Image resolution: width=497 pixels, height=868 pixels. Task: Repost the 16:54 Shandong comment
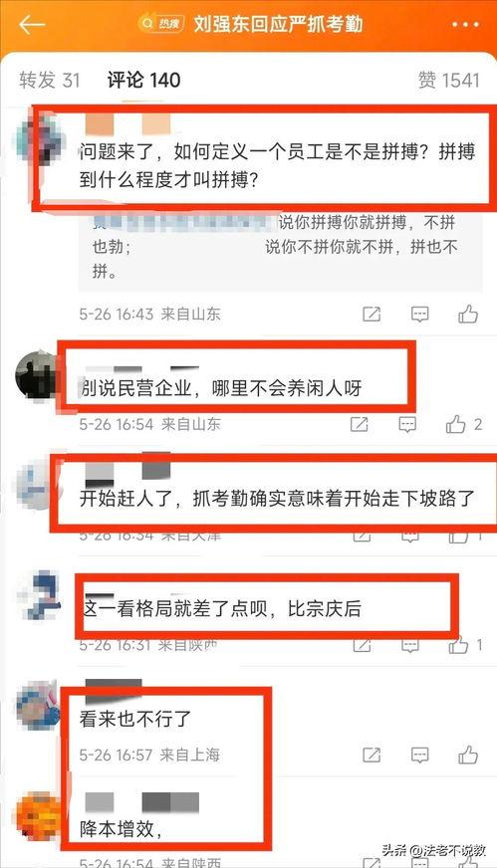[359, 425]
